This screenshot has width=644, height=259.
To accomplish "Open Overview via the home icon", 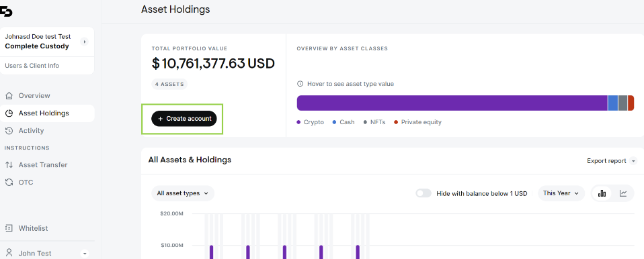I will [9, 96].
